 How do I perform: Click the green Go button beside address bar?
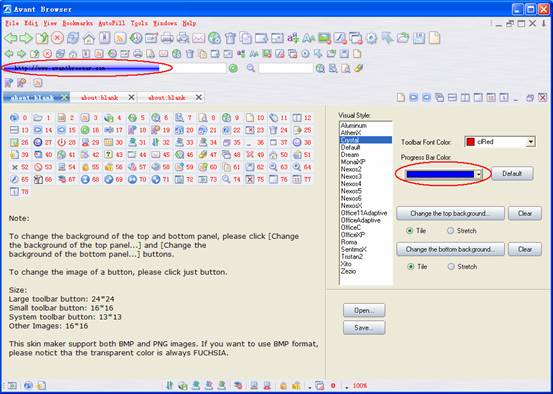pyautogui.click(x=233, y=68)
